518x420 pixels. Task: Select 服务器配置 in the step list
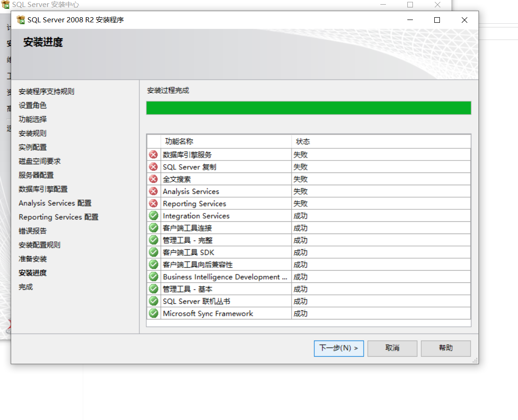pyautogui.click(x=36, y=175)
